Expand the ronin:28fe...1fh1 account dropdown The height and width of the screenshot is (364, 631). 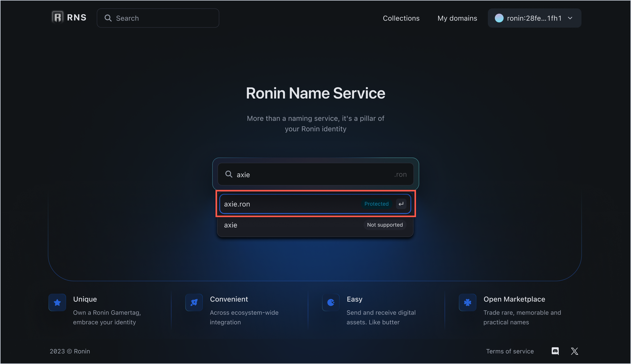pyautogui.click(x=534, y=18)
